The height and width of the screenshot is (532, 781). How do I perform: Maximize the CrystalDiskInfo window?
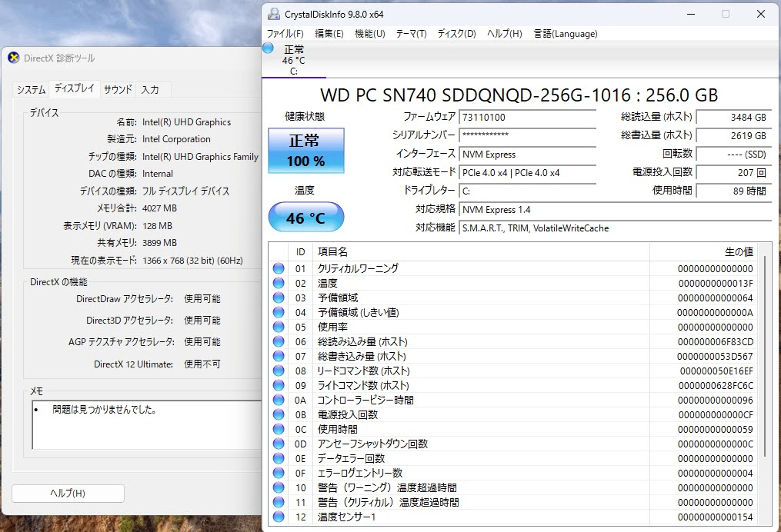(726, 14)
